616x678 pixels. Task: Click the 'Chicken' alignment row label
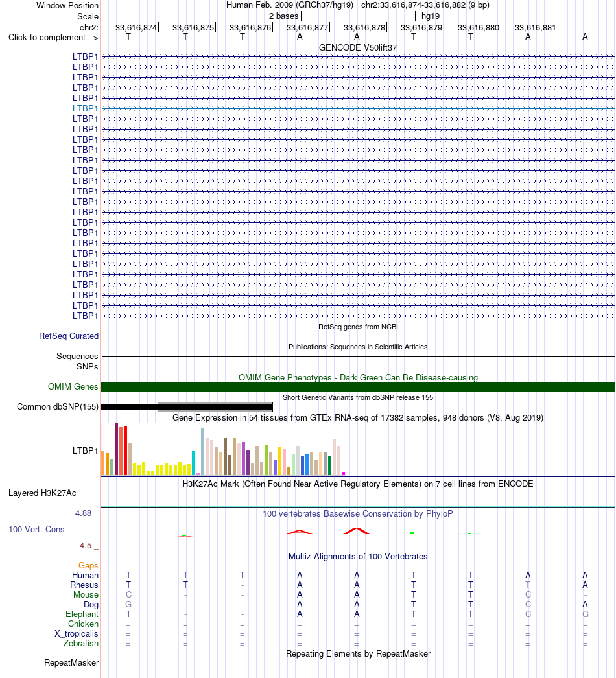click(84, 624)
